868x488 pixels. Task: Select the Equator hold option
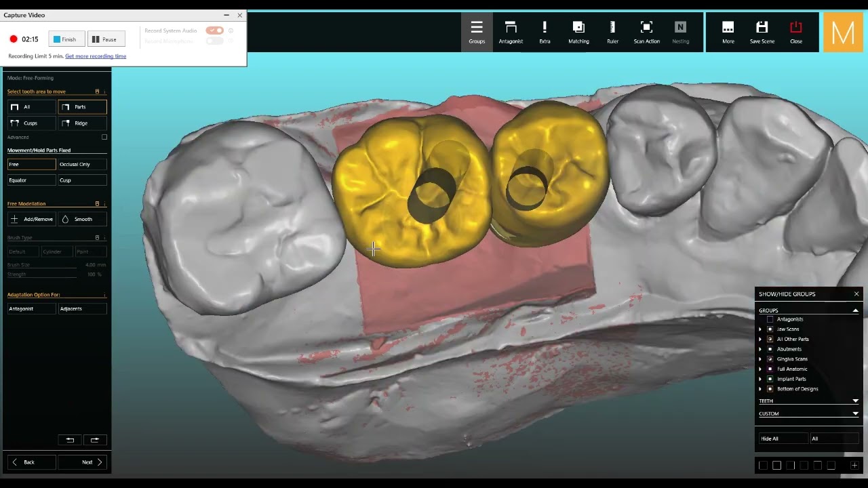click(x=31, y=180)
